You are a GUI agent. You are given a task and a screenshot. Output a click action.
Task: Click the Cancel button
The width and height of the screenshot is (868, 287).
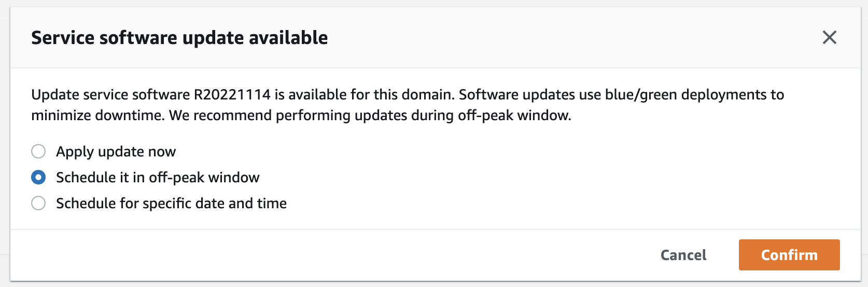(x=683, y=255)
